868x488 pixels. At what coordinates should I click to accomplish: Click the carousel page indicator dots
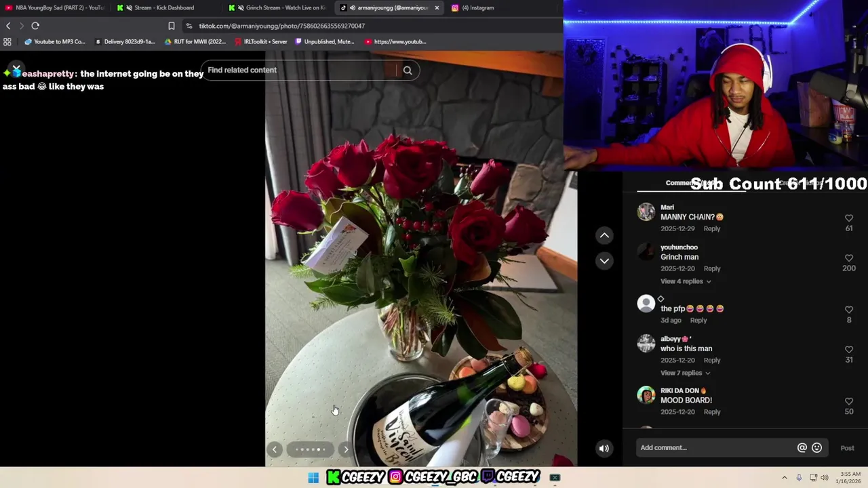pos(310,449)
